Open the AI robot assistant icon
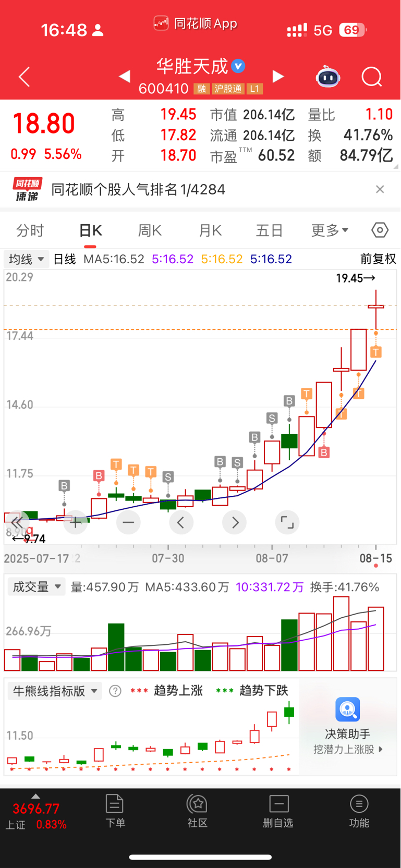Image resolution: width=401 pixels, height=868 pixels. pos(328,77)
